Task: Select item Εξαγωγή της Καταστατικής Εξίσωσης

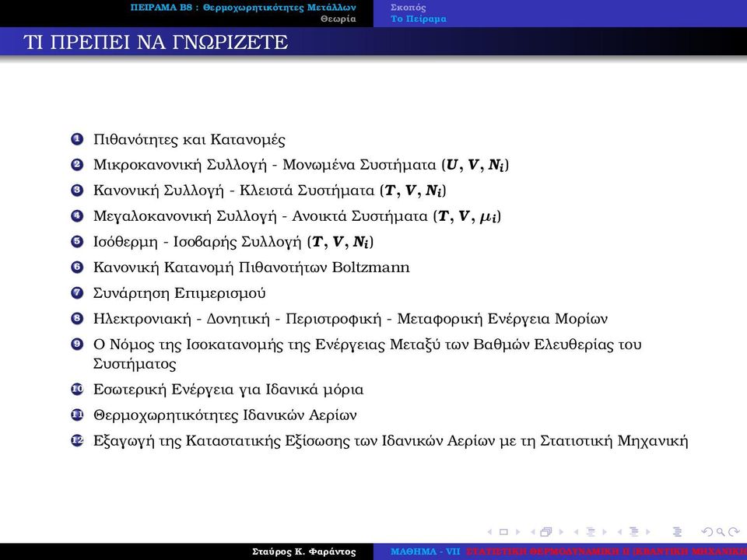Action: coord(391,440)
